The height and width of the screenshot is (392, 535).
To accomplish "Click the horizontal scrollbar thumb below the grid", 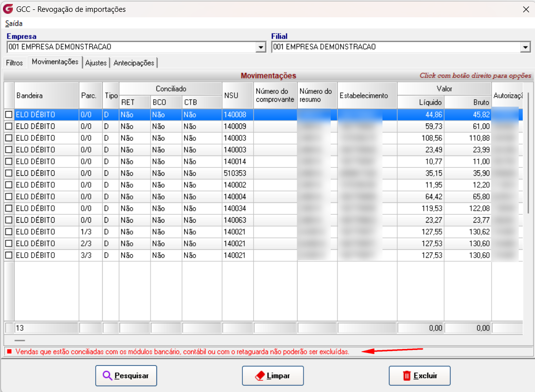I will tap(20, 340).
